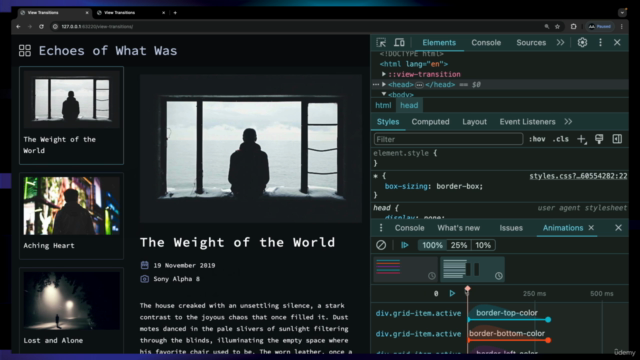The width and height of the screenshot is (640, 360).
Task: Switch drawer to Console tab
Action: tap(409, 228)
